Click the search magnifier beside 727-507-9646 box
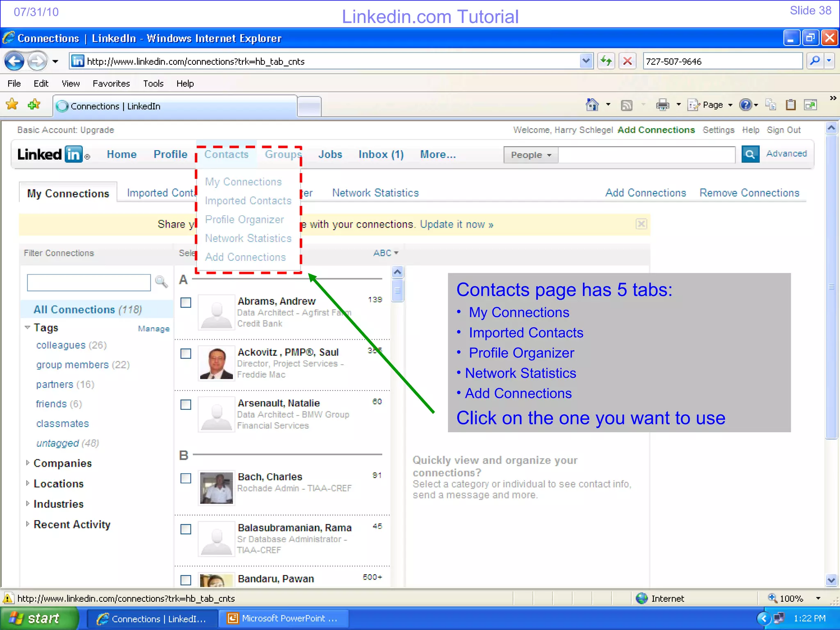Viewport: 840px width, 630px height. [815, 61]
